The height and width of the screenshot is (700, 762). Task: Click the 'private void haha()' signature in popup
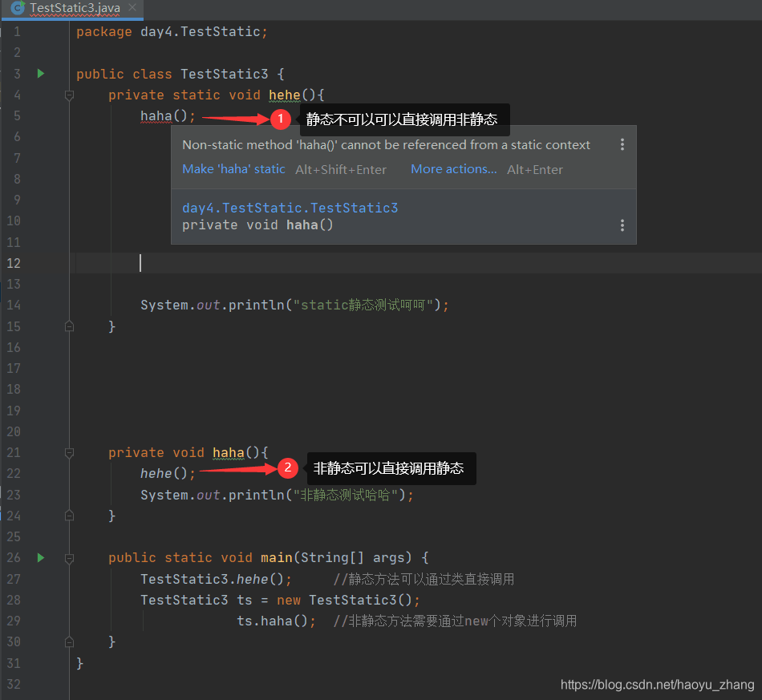(257, 225)
